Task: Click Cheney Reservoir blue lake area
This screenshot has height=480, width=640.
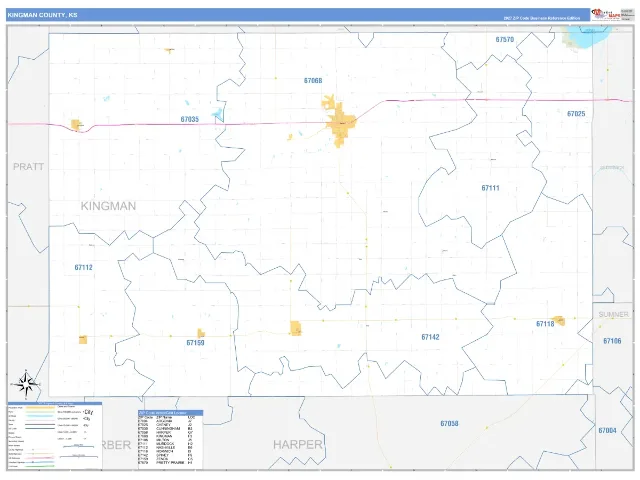Action: pos(587,38)
